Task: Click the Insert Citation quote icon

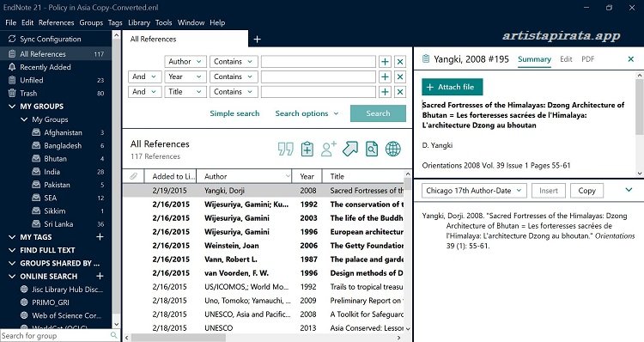Action: click(285, 149)
